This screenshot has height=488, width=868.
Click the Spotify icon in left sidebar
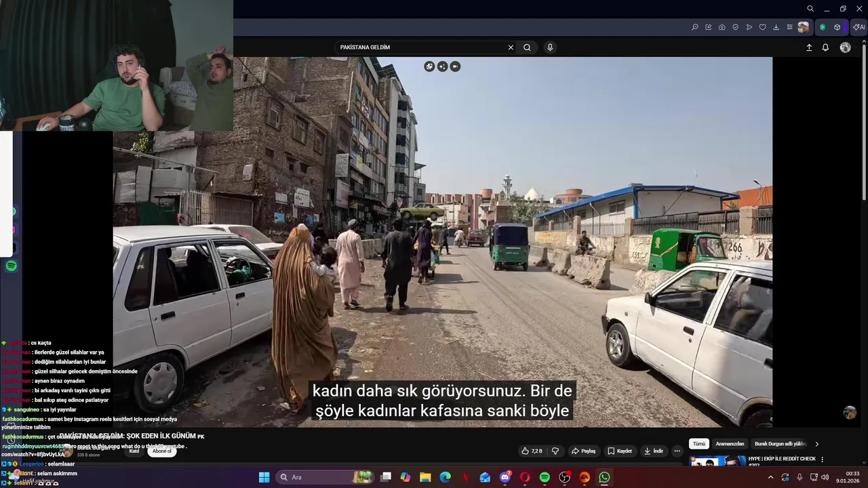click(12, 266)
